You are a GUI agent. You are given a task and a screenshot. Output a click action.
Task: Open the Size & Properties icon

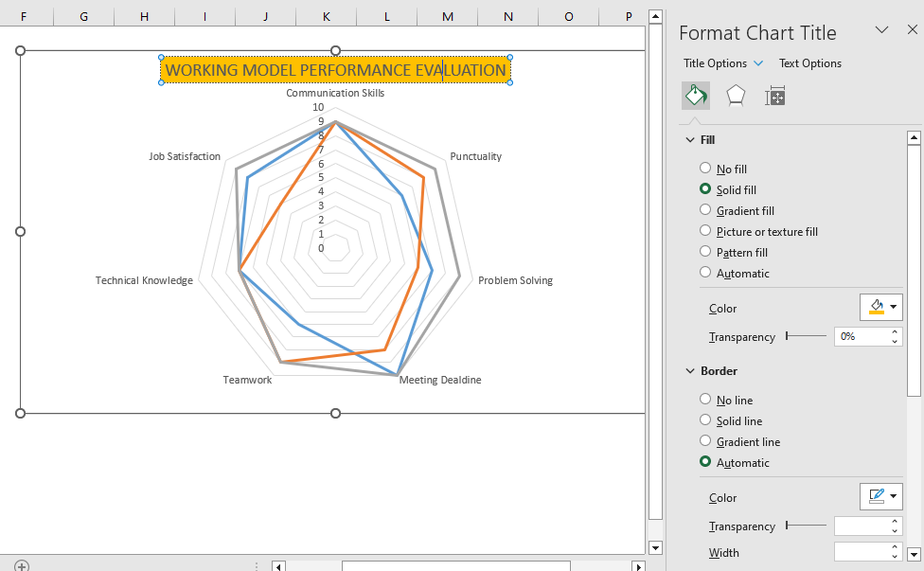775,96
